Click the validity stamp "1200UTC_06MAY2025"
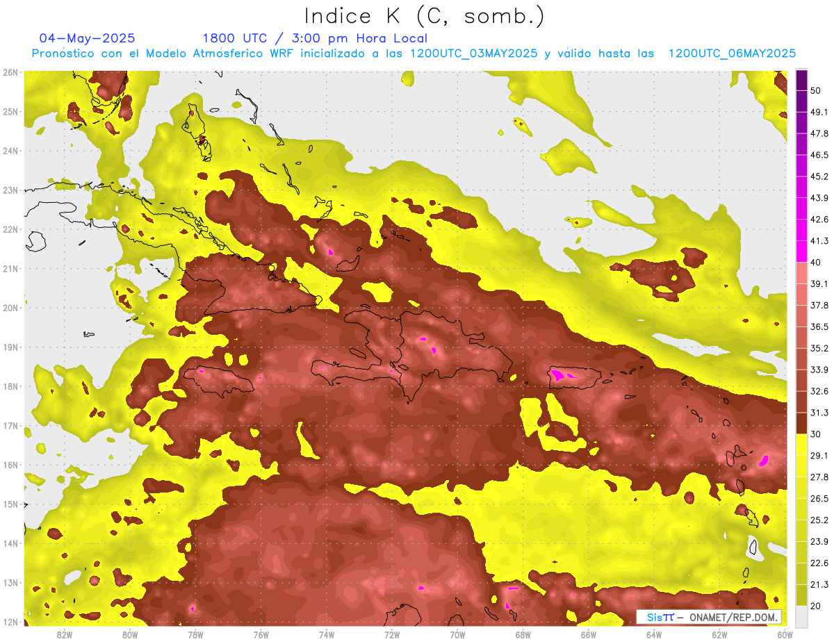The width and height of the screenshot is (834, 644). pos(732,53)
